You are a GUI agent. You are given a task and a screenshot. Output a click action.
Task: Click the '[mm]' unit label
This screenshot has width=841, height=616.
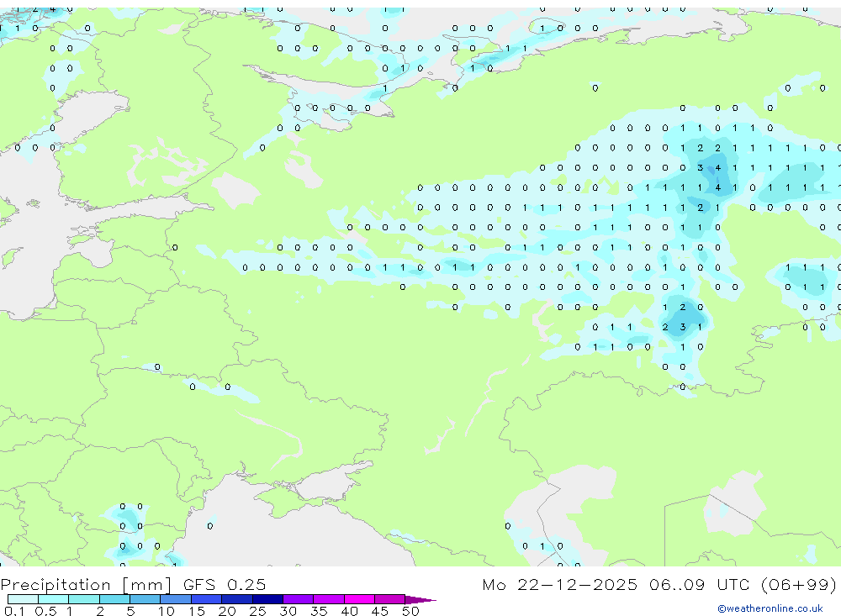point(147,585)
